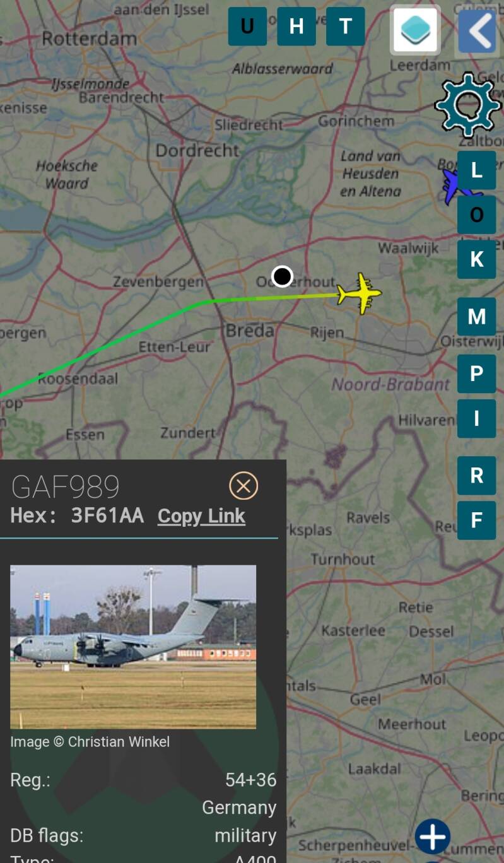This screenshot has height=863, width=504.
Task: Toggle the K map option
Action: pos(477,259)
